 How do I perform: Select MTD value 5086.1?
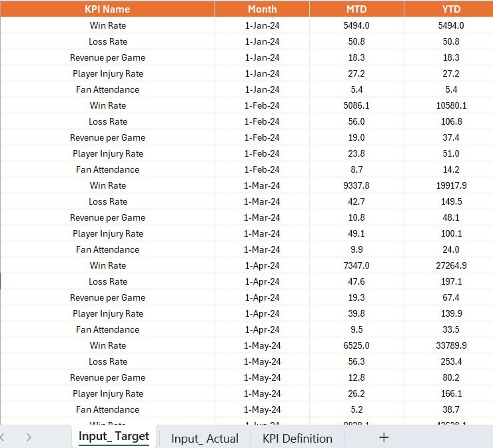[x=356, y=105]
